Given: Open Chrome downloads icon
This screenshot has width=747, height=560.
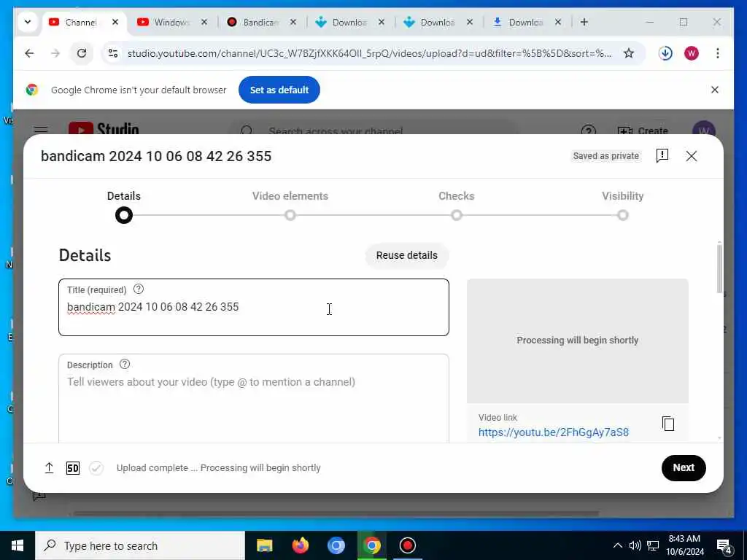Looking at the screenshot, I should pos(665,53).
